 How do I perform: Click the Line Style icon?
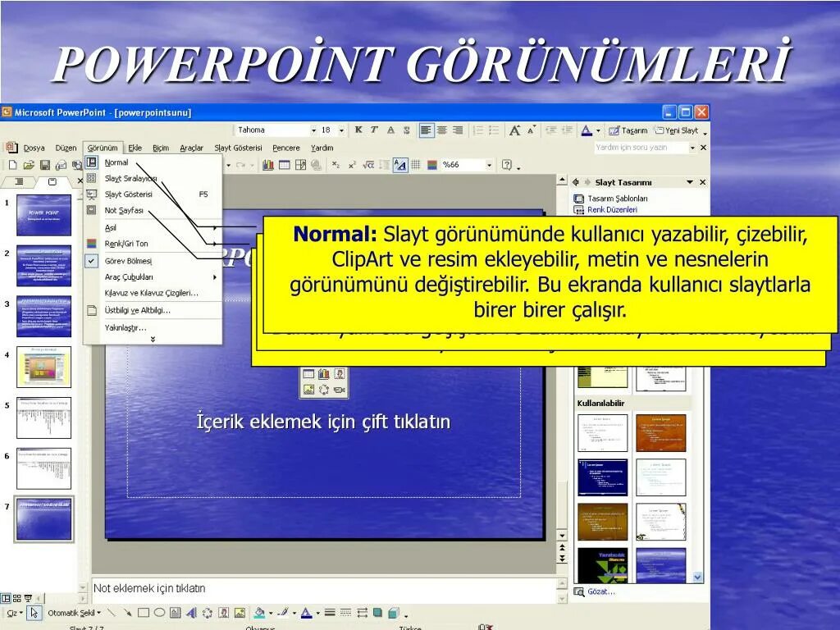[x=330, y=612]
